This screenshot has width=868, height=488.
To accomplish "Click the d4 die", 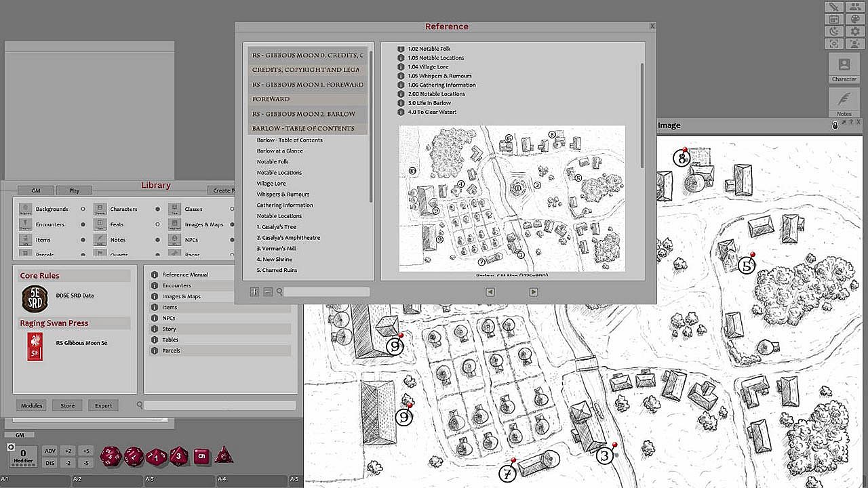I will pyautogui.click(x=224, y=455).
